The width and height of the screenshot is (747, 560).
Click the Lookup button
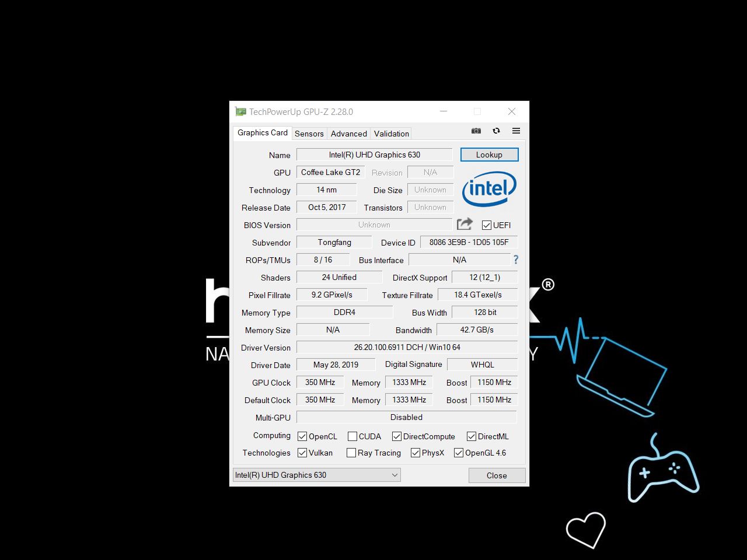489,155
